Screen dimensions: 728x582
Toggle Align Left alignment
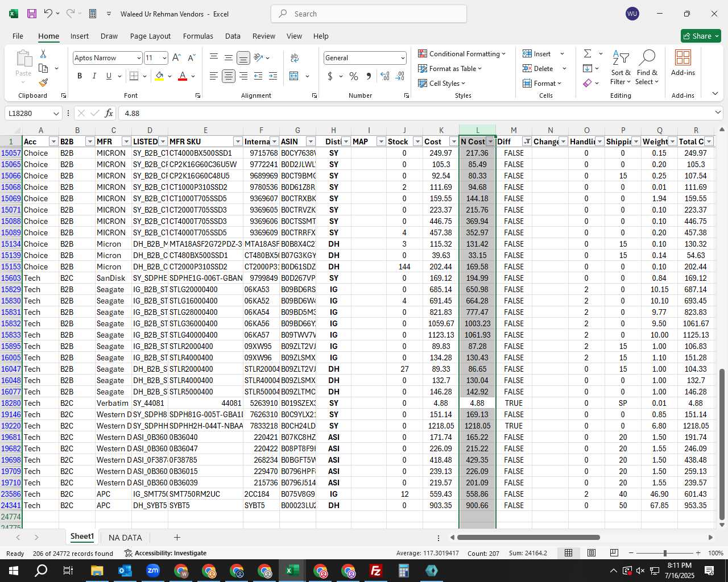[x=213, y=76]
